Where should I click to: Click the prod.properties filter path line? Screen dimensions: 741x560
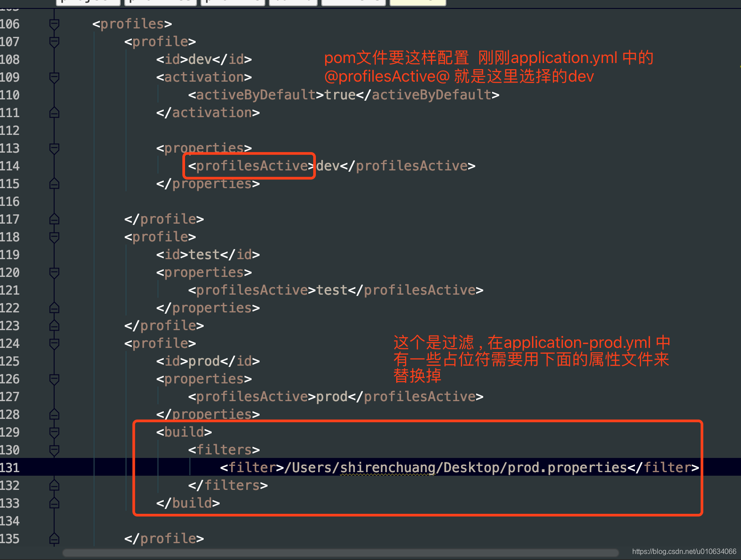tap(460, 468)
